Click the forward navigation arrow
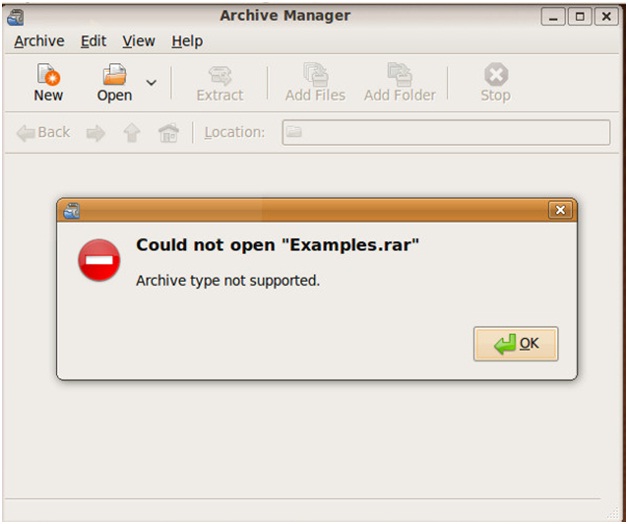The height and width of the screenshot is (524, 628). (96, 133)
